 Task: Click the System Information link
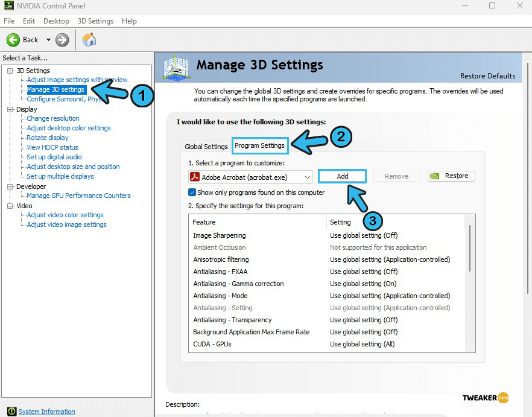46,411
